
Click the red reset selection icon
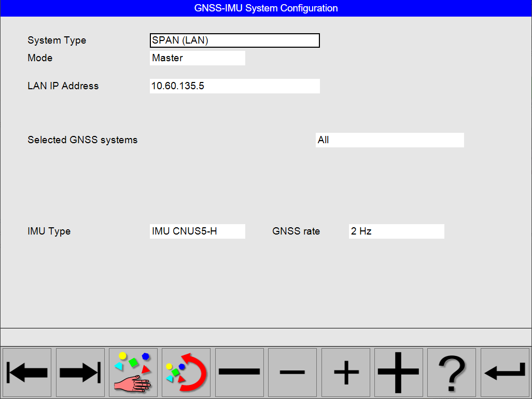tap(186, 373)
